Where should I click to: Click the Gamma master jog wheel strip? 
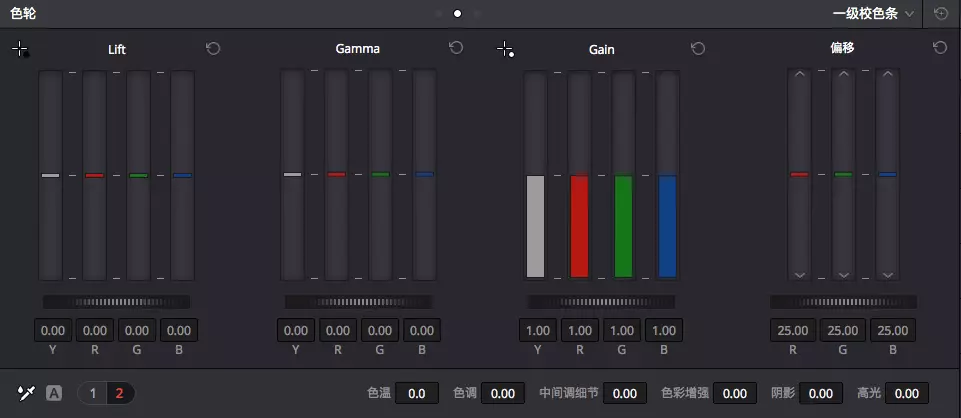point(358,301)
